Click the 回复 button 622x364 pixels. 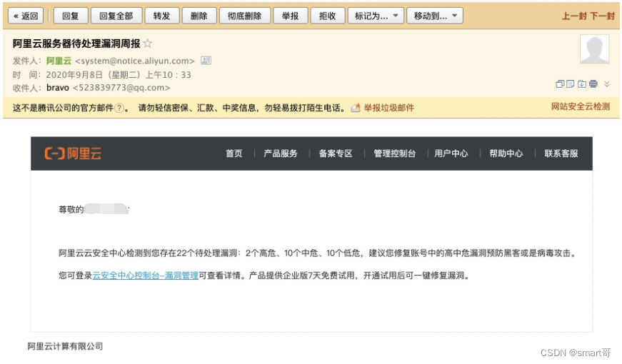tap(70, 16)
